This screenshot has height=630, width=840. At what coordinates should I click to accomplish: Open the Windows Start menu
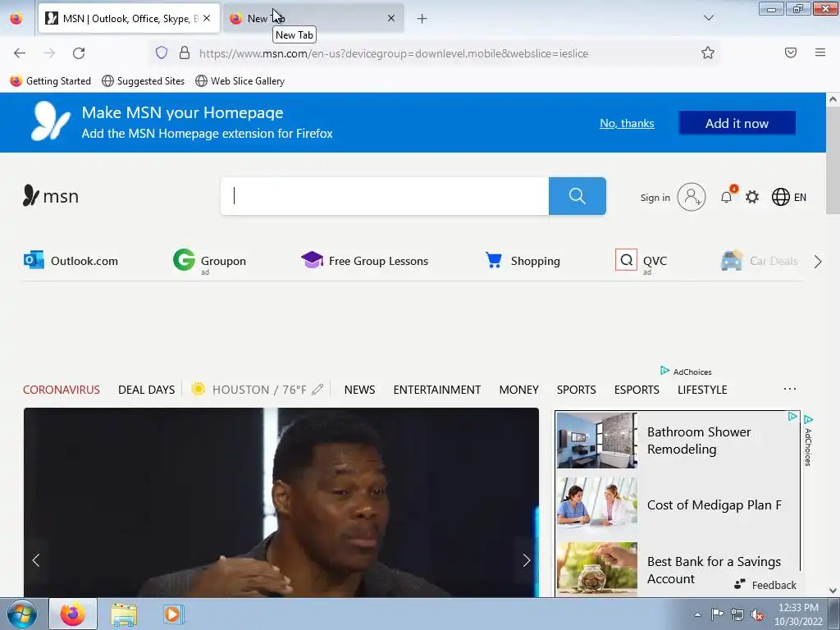[22, 614]
